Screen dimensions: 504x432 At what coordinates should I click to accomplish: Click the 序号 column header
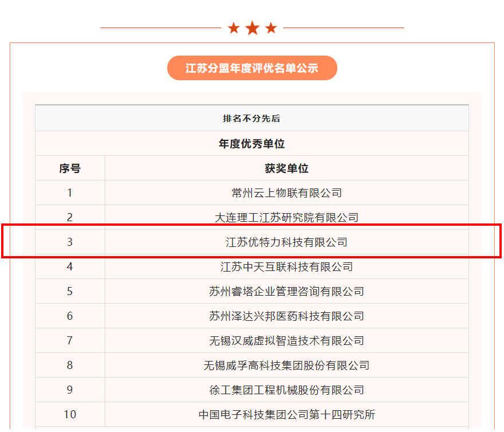pyautogui.click(x=70, y=168)
